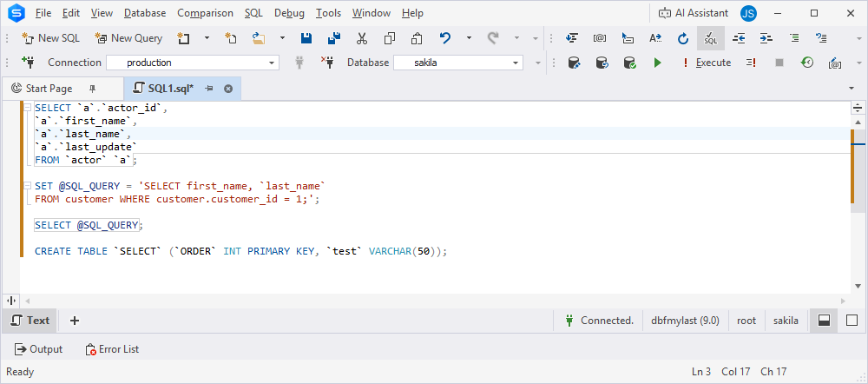Click the Copy icon
The image size is (868, 384).
pos(389,38)
